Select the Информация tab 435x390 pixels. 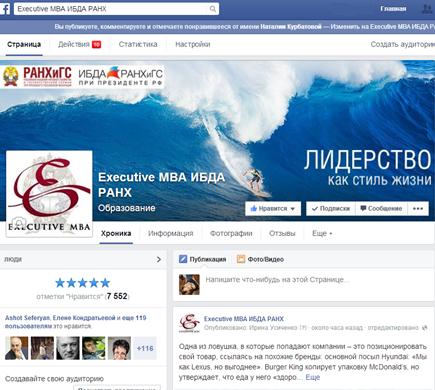click(x=171, y=234)
